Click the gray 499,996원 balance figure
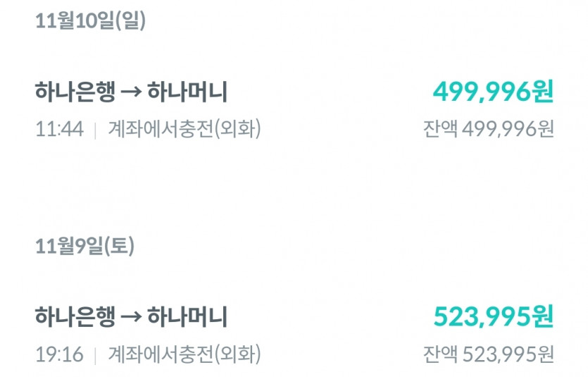The image size is (588, 377). click(508, 130)
